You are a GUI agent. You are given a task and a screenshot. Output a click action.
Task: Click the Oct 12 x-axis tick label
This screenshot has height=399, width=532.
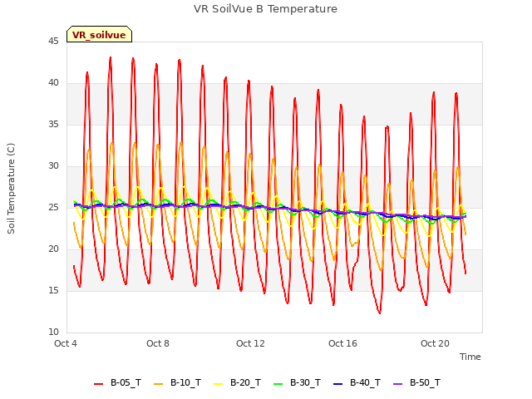point(250,343)
